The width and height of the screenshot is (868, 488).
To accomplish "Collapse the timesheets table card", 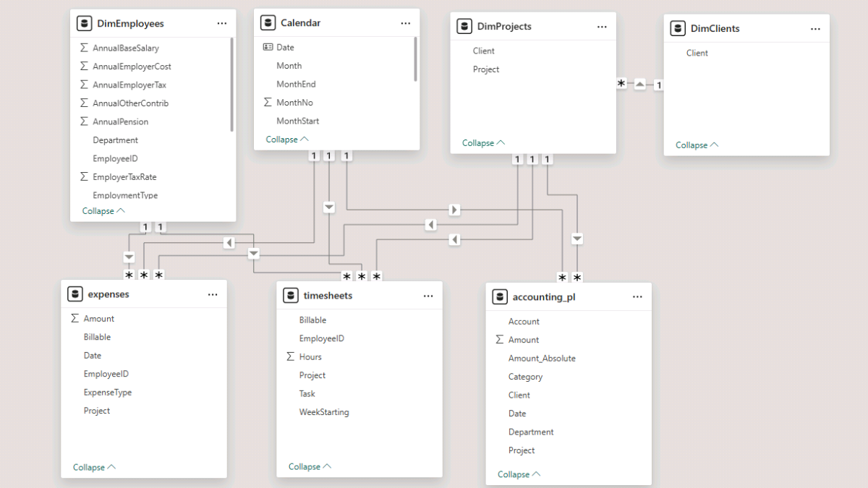I will click(310, 467).
